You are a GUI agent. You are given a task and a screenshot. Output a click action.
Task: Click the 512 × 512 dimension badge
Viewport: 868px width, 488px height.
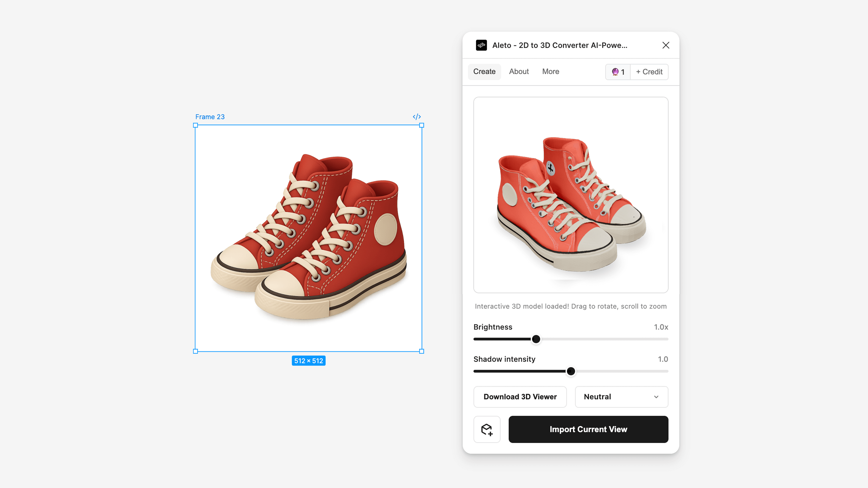308,360
